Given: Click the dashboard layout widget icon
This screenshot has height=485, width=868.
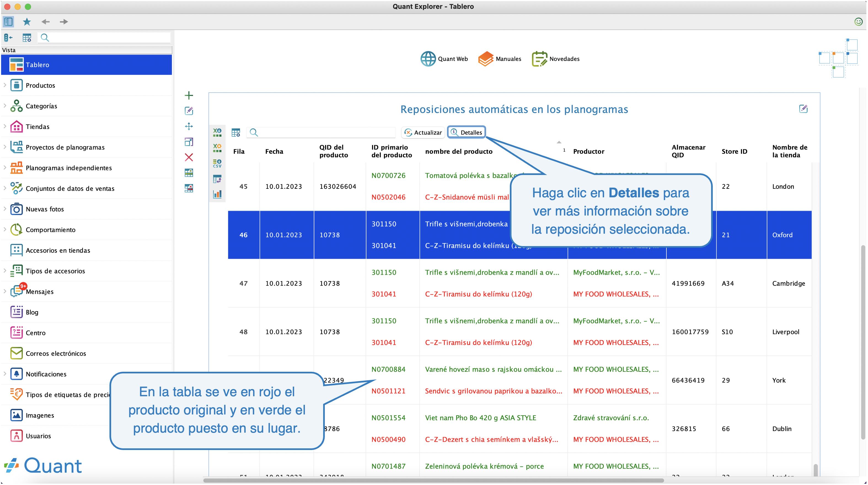Looking at the screenshot, I should (838, 58).
